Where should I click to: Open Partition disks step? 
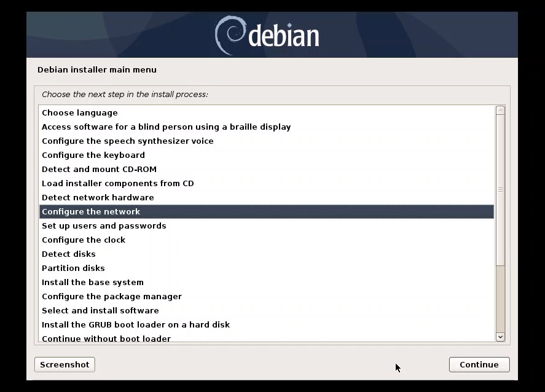[73, 268]
